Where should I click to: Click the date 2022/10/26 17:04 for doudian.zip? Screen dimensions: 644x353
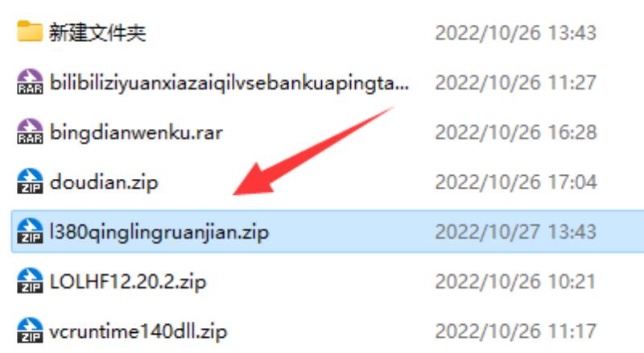click(516, 181)
